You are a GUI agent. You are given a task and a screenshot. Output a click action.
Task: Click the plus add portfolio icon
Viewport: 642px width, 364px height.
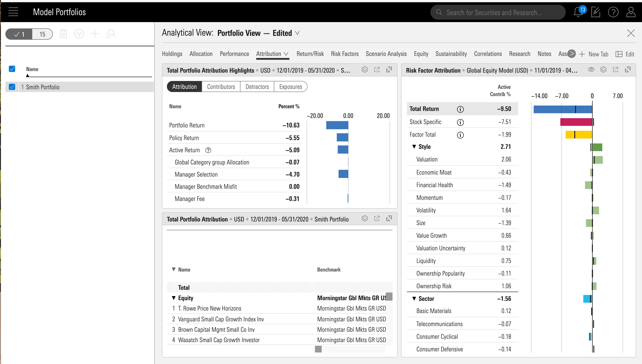click(95, 34)
